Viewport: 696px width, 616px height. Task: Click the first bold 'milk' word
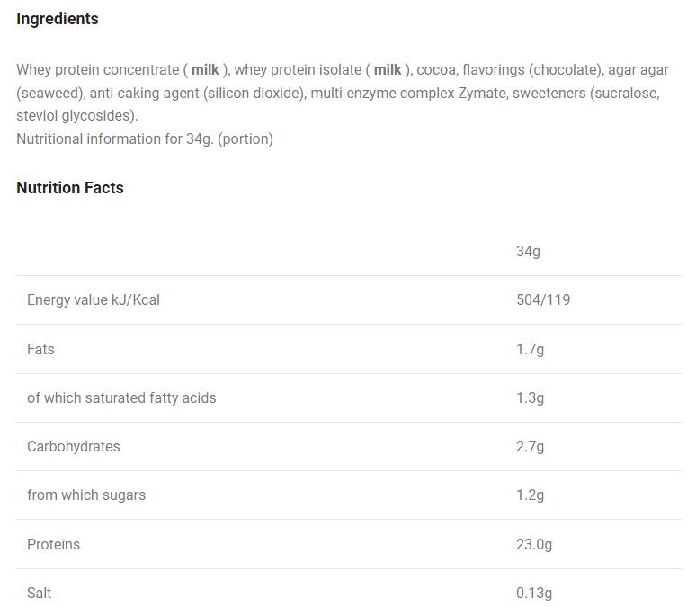click(x=205, y=69)
